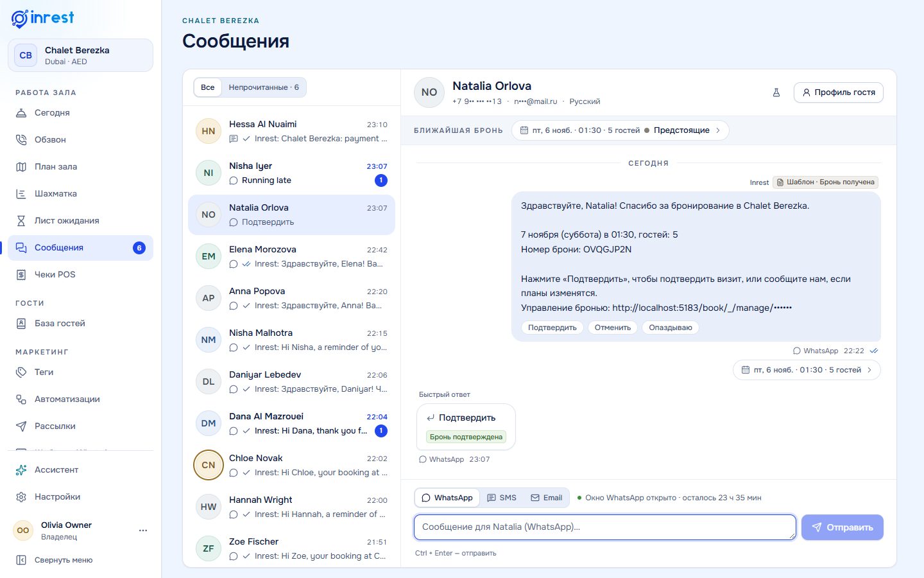Focus the message field for Natalia
Viewport: 924px width, 578px height.
tap(605, 527)
